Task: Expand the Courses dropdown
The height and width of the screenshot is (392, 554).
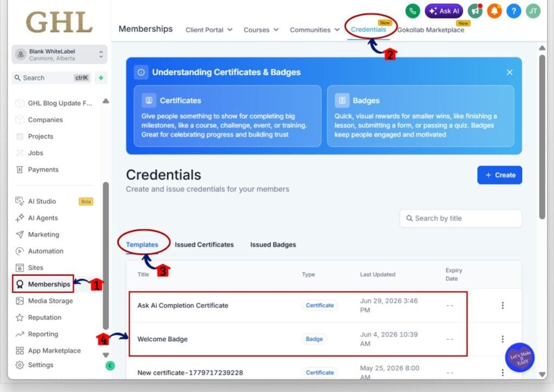Action: pyautogui.click(x=261, y=30)
